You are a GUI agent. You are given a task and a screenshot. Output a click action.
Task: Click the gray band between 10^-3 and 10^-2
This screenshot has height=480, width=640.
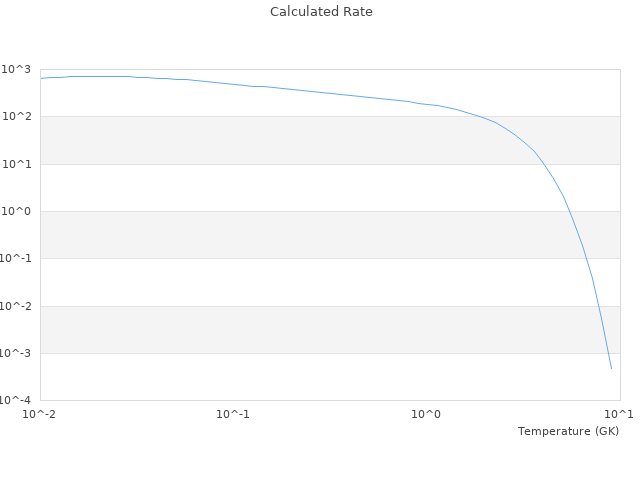click(300, 330)
